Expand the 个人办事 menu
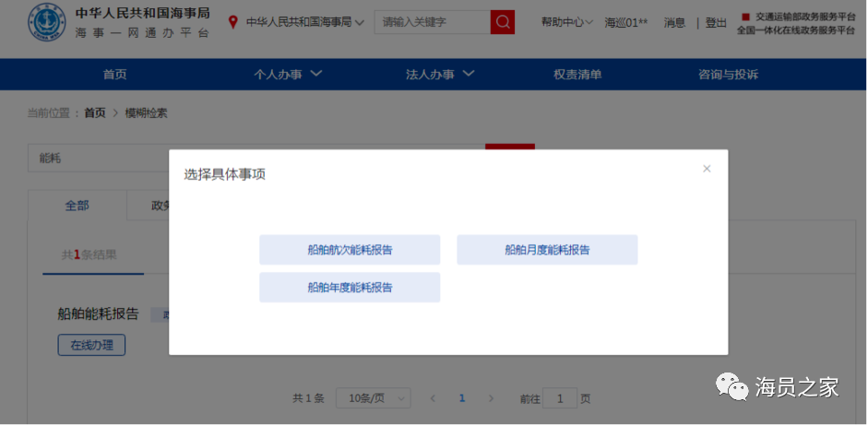This screenshot has width=868, height=426. click(x=288, y=75)
